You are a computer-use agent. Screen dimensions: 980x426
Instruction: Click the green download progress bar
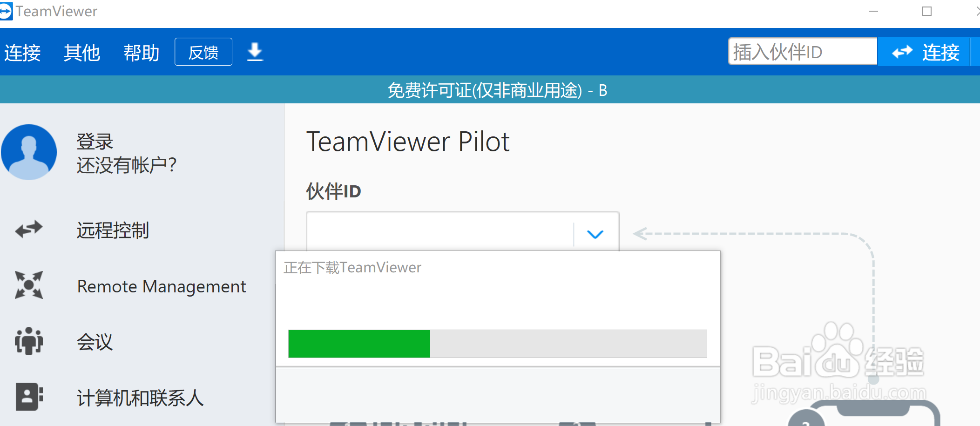498,344
